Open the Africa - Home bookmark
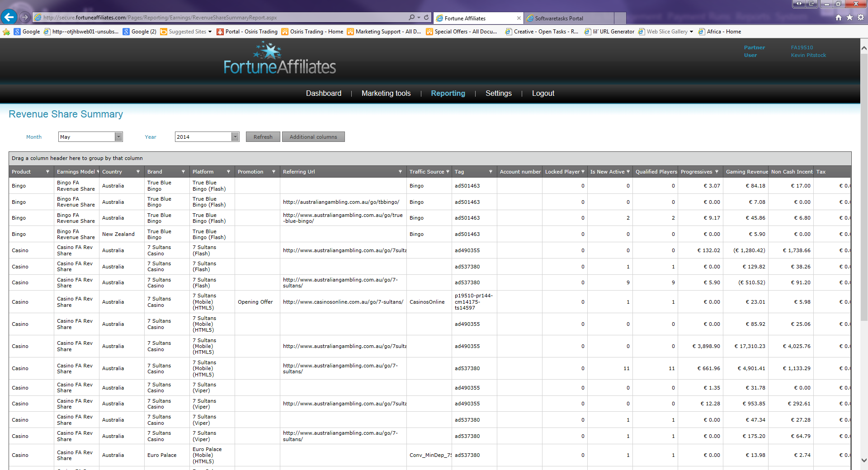Viewport: 868px width, 470px height. coord(720,32)
